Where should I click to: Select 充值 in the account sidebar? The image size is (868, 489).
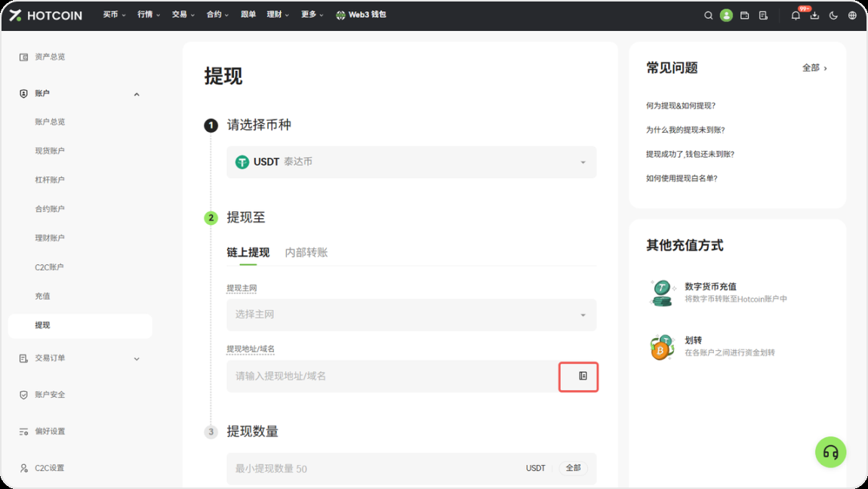point(42,297)
